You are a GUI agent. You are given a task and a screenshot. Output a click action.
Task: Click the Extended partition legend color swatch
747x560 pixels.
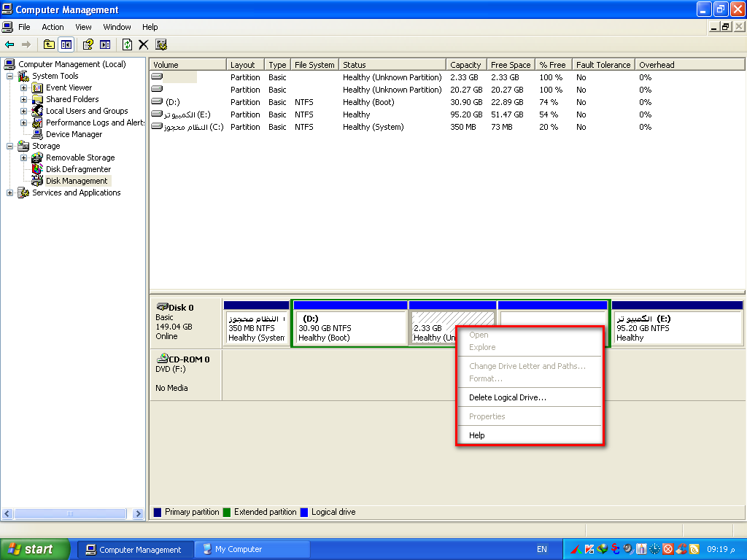(227, 513)
